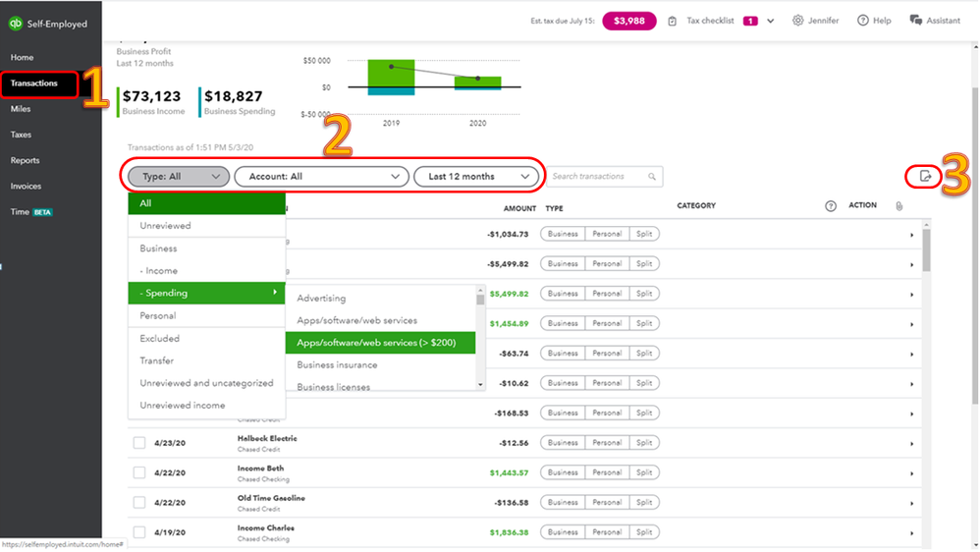Open Invoices in sidebar

click(x=27, y=187)
